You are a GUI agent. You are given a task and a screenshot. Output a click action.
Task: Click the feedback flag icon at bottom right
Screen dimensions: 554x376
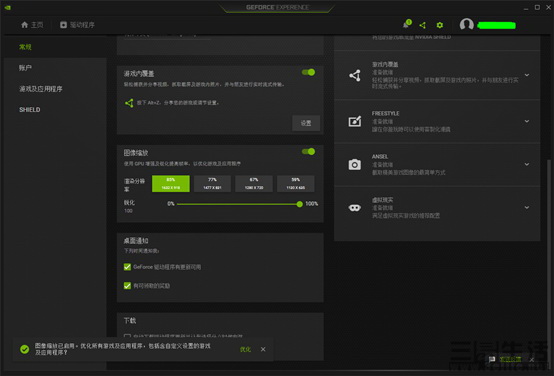click(x=492, y=359)
